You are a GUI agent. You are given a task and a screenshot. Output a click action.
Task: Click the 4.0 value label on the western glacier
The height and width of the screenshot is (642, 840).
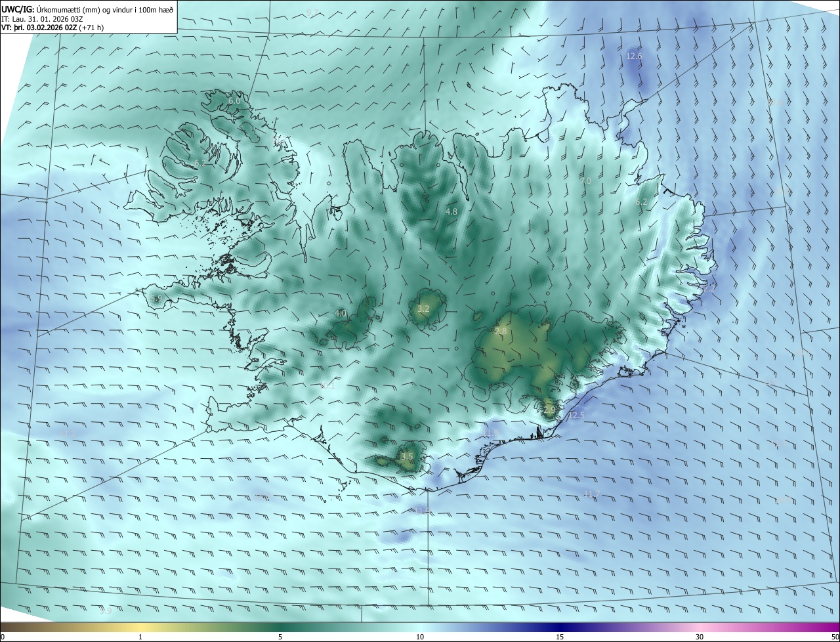point(341,314)
